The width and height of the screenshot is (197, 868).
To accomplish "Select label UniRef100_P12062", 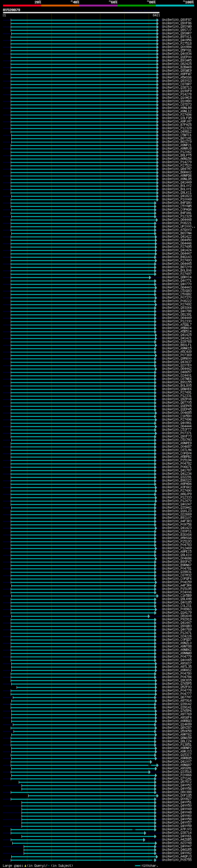I will [x=177, y=152].
